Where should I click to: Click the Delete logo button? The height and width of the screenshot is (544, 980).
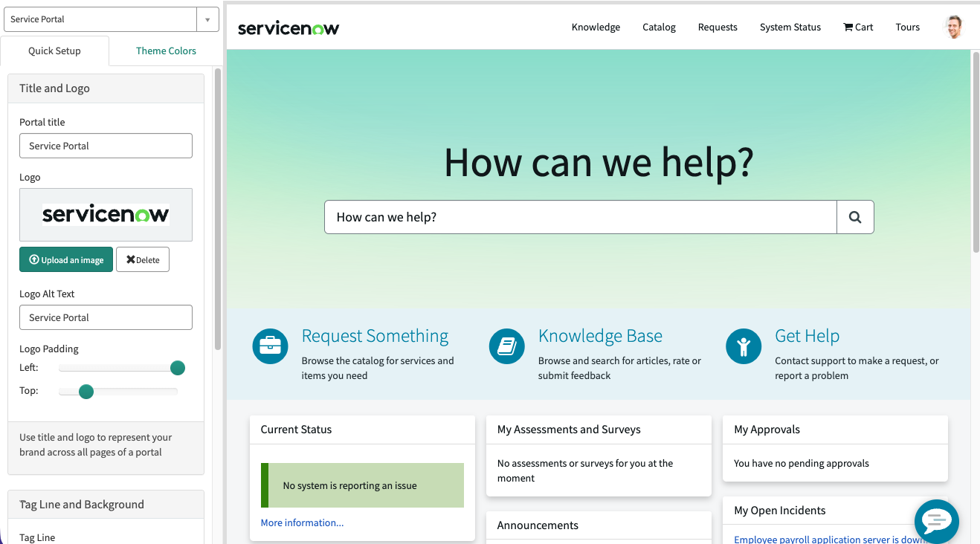point(143,259)
